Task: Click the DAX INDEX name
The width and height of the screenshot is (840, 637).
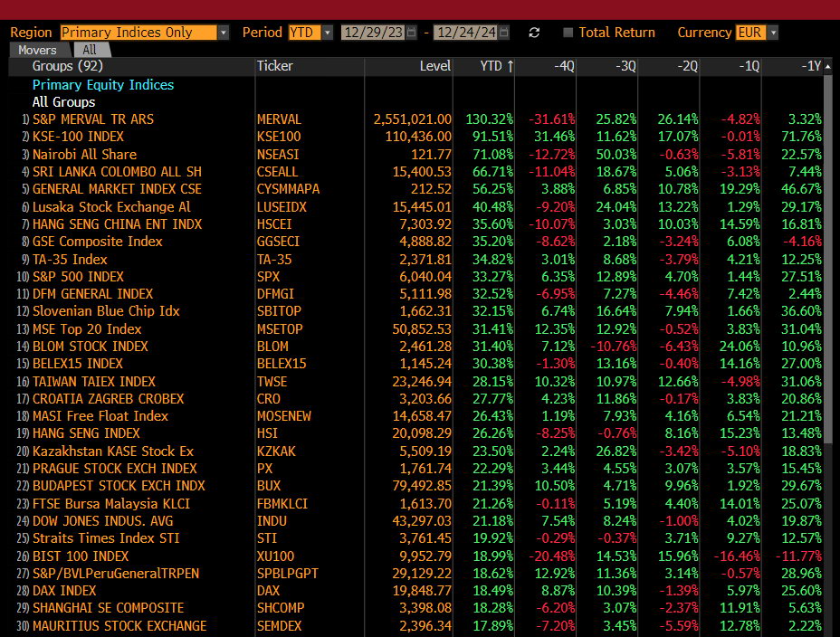Action: tap(64, 591)
